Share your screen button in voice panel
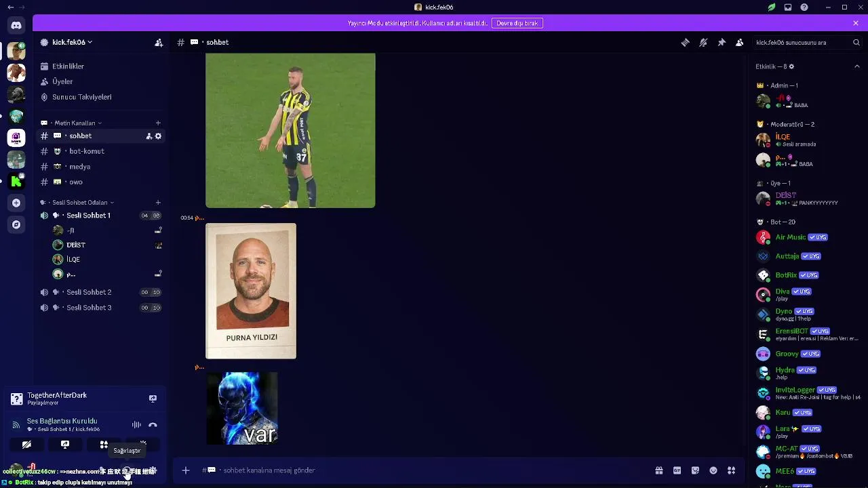Screen dimensions: 868x488 65,445
